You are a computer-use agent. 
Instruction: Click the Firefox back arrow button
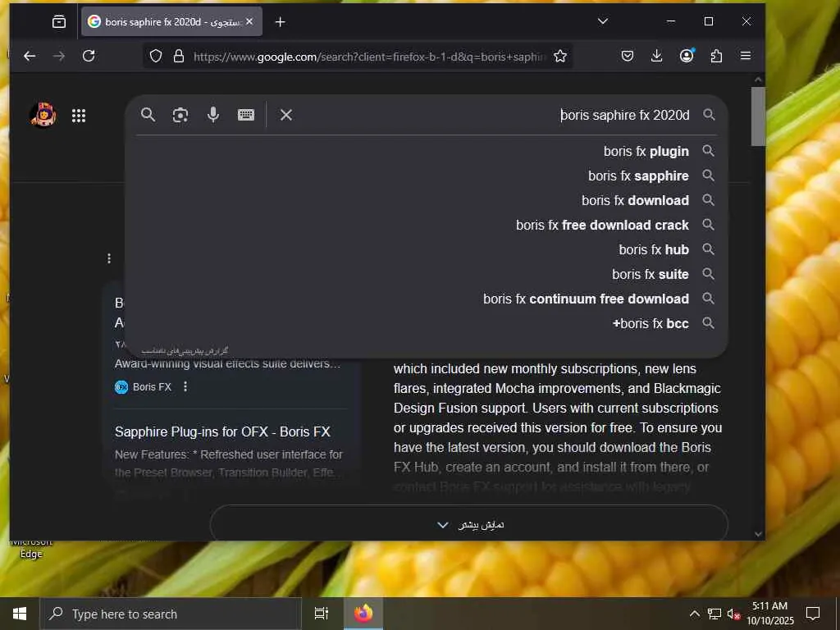30,56
